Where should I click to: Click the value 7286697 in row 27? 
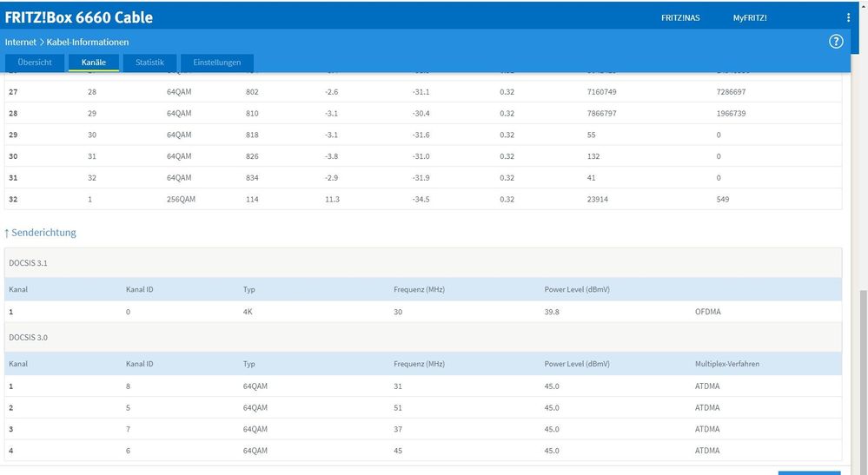coord(732,92)
